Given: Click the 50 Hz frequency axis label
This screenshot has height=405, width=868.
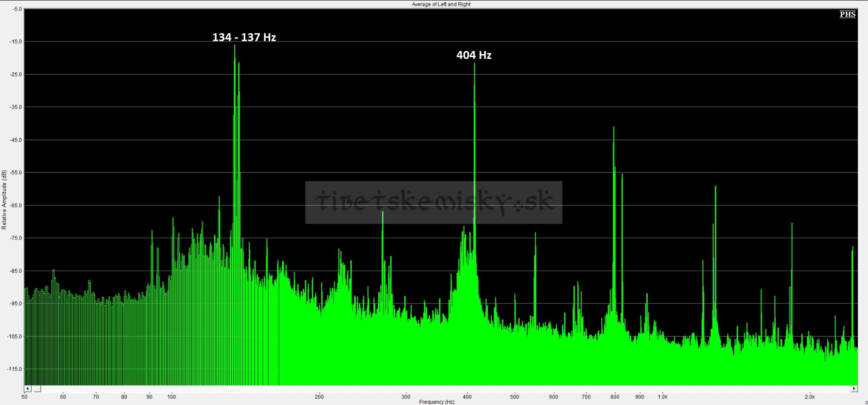Looking at the screenshot, I should tap(24, 397).
